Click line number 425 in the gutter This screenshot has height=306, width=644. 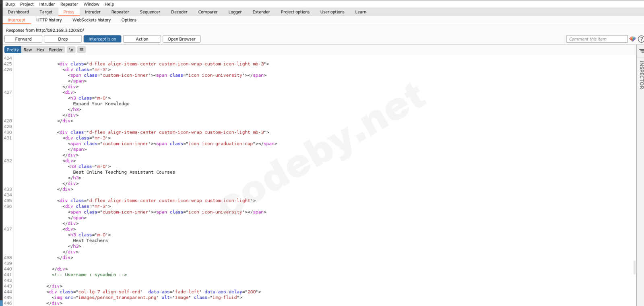point(8,64)
